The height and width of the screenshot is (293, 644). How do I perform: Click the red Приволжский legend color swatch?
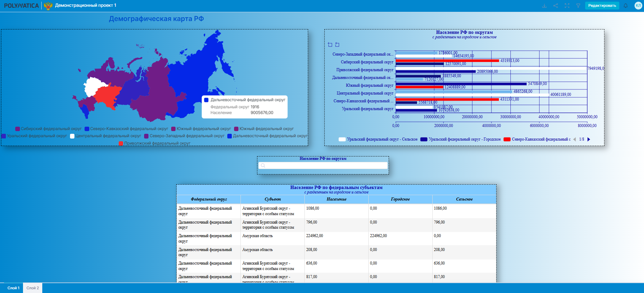[x=121, y=143]
